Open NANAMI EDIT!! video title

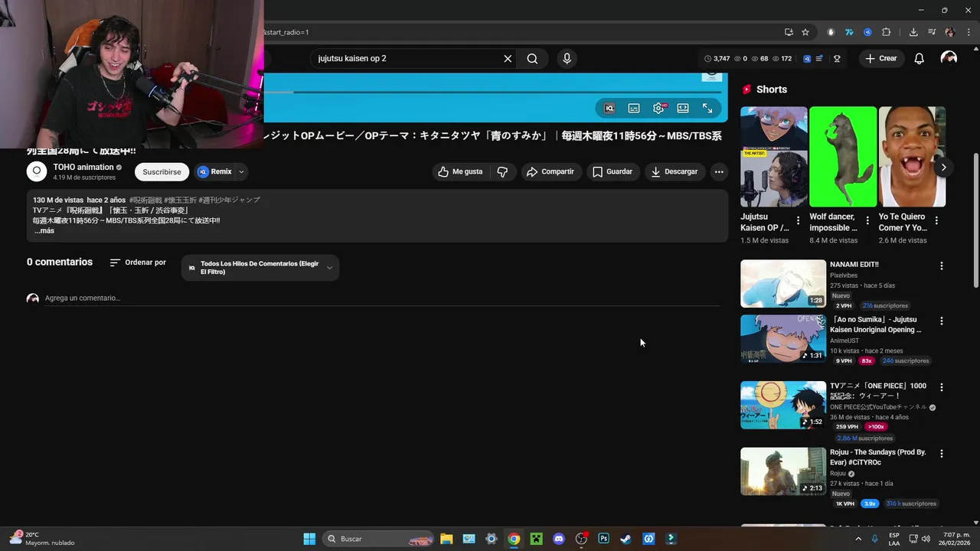pos(854,265)
